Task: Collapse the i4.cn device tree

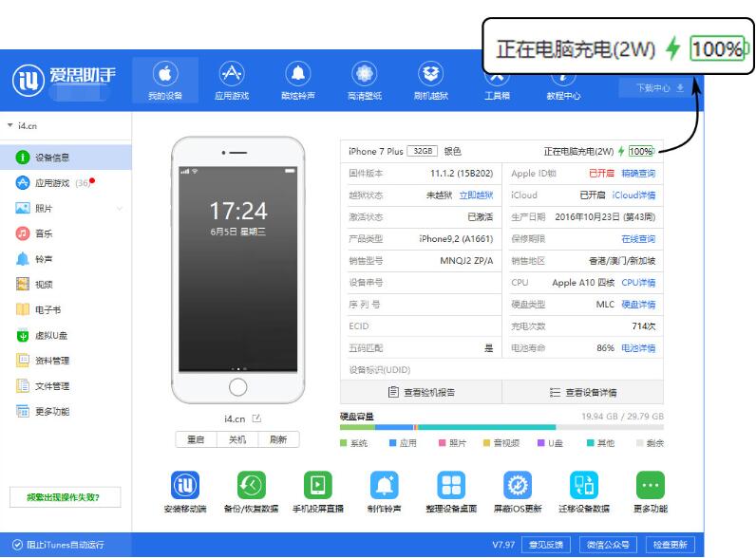Action: tap(9, 125)
